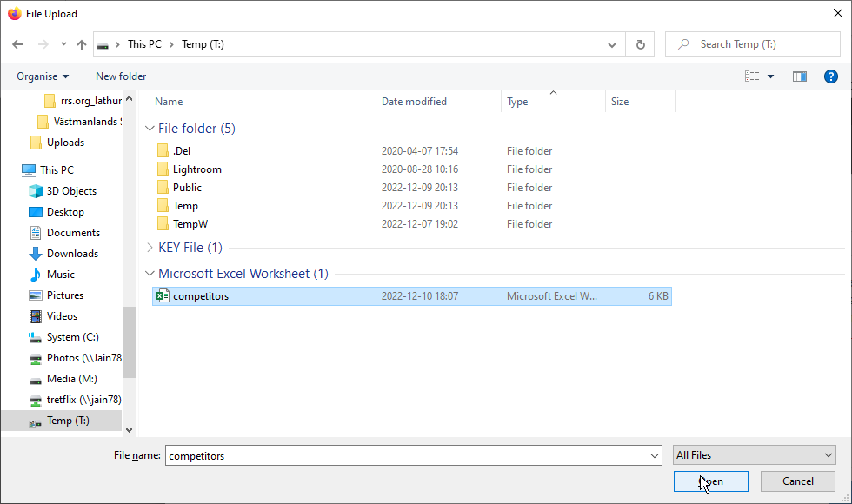Toggle the preview pane icon

pos(799,76)
